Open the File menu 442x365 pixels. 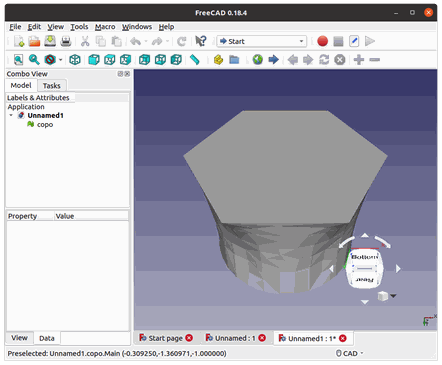15,27
